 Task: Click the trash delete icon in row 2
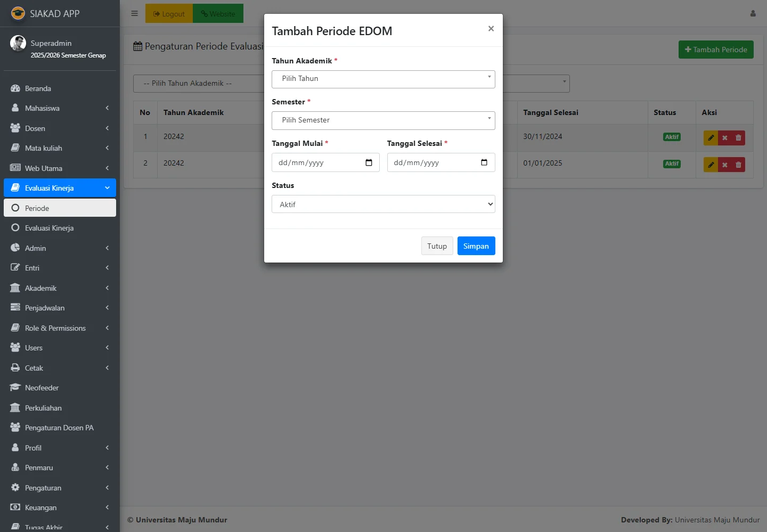[738, 165]
